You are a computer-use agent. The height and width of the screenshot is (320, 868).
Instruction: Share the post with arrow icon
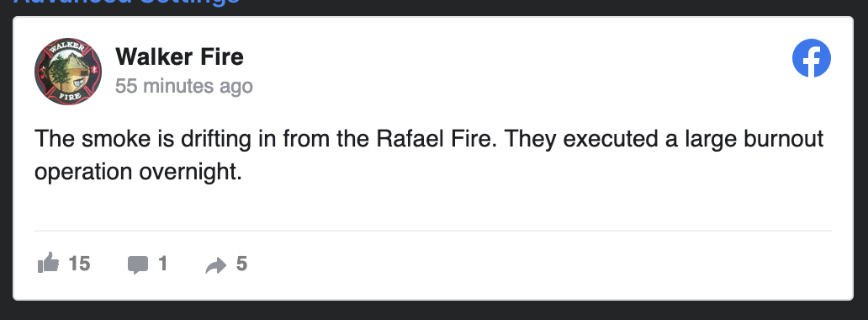[216, 265]
